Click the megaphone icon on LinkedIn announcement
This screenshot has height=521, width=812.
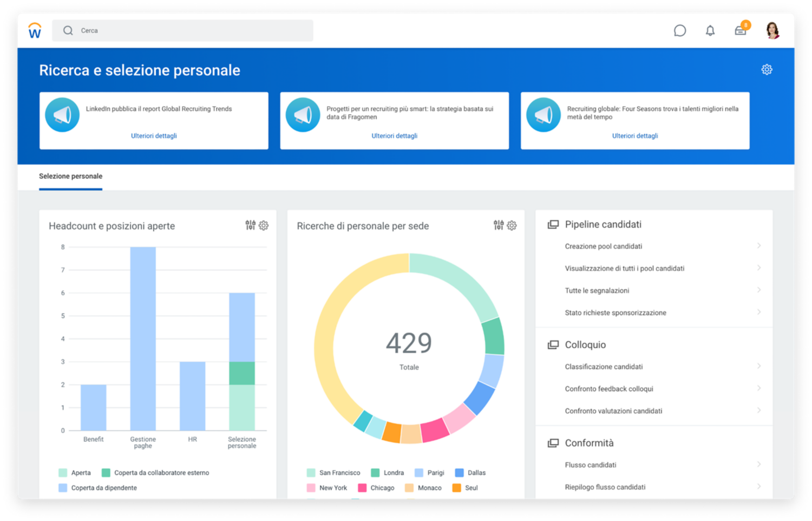[62, 115]
